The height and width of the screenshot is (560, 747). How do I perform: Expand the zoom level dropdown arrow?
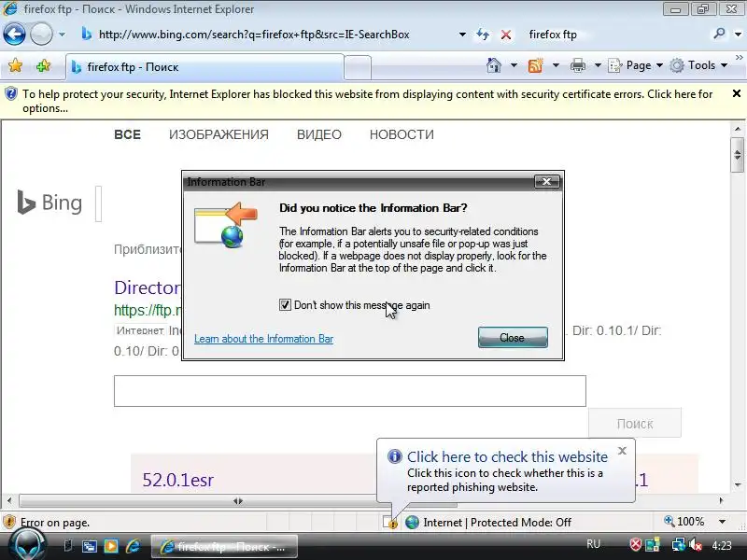pyautogui.click(x=722, y=522)
